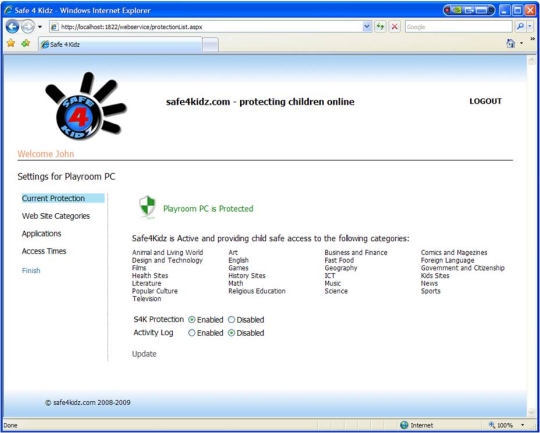540x433 pixels.
Task: Set Activity Log to Enabled
Action: coord(192,333)
